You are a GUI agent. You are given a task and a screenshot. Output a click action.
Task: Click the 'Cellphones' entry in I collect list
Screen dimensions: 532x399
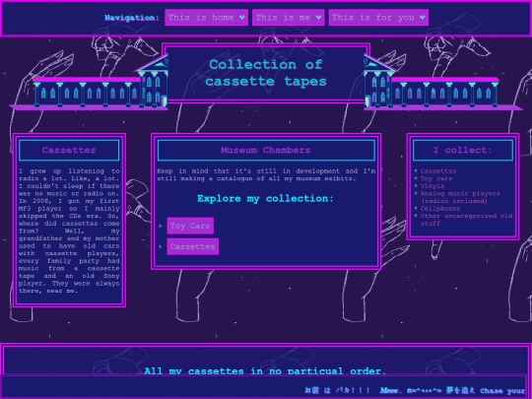pos(440,208)
